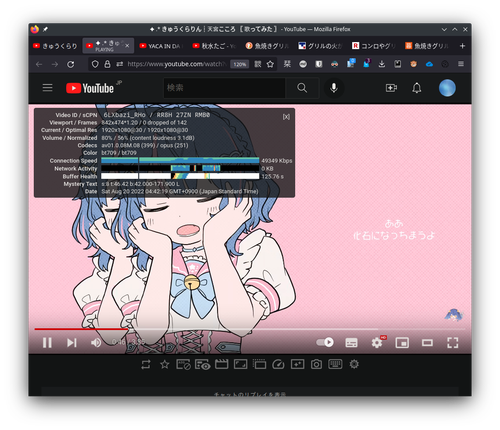This screenshot has width=500, height=430.
Task: Close the currently playing tab
Action: coord(127,46)
